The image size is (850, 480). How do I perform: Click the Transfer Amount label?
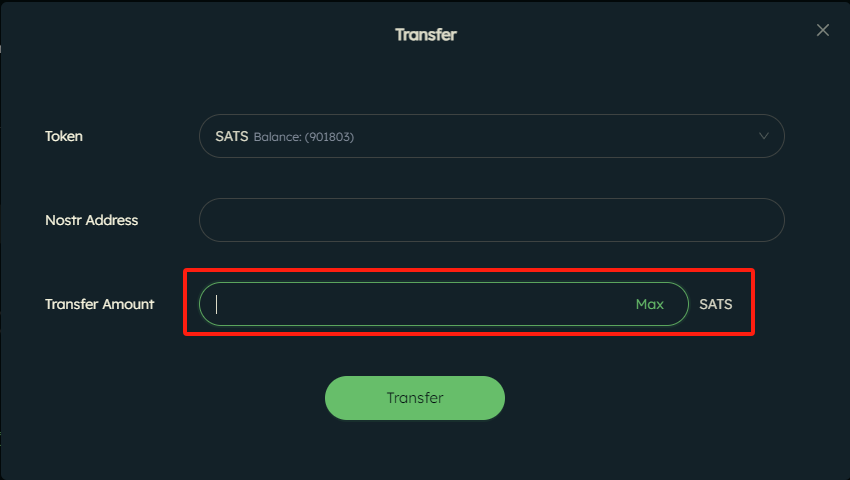pyautogui.click(x=100, y=304)
